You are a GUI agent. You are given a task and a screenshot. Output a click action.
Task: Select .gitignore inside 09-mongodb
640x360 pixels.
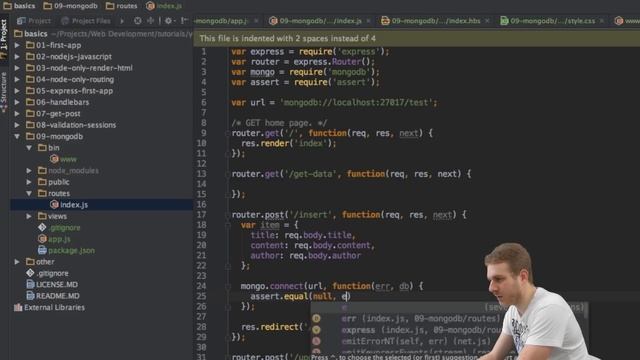[59, 228]
